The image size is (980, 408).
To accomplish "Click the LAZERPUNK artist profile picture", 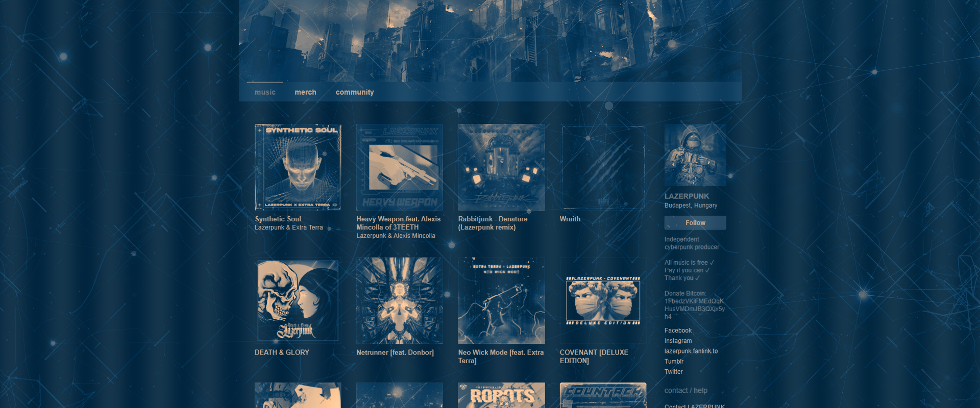I will pos(695,155).
